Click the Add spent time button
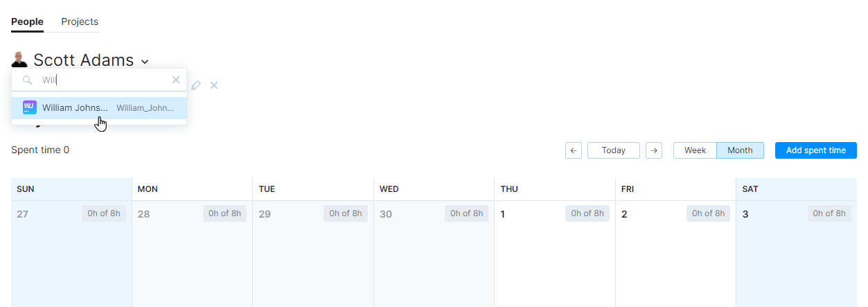The height and width of the screenshot is (307, 868). click(x=816, y=150)
